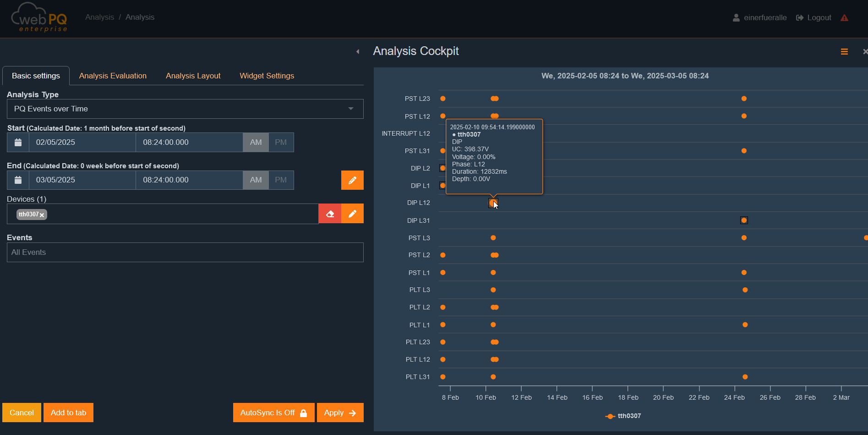Click the red warning triangle icon
Image resolution: width=868 pixels, height=435 pixels.
tap(844, 18)
